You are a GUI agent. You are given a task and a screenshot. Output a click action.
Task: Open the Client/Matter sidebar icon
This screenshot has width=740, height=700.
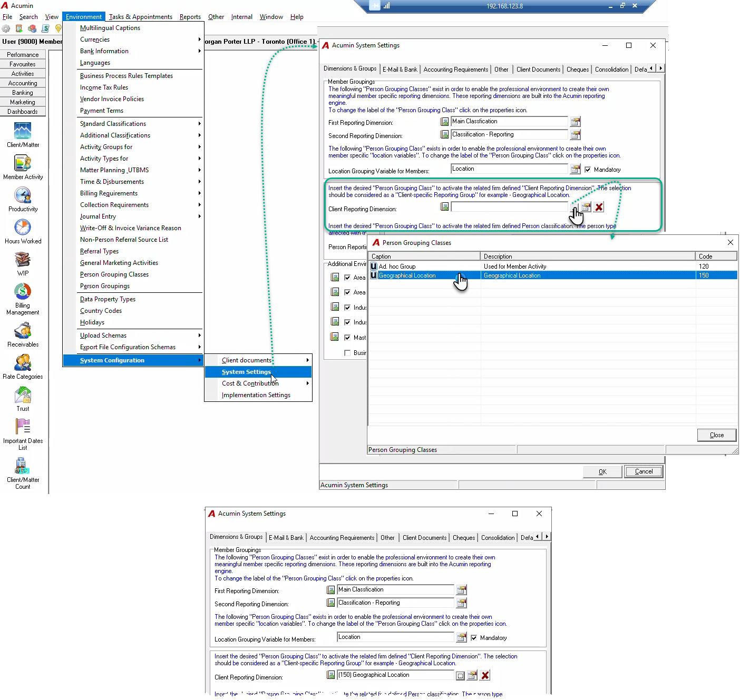pyautogui.click(x=23, y=131)
